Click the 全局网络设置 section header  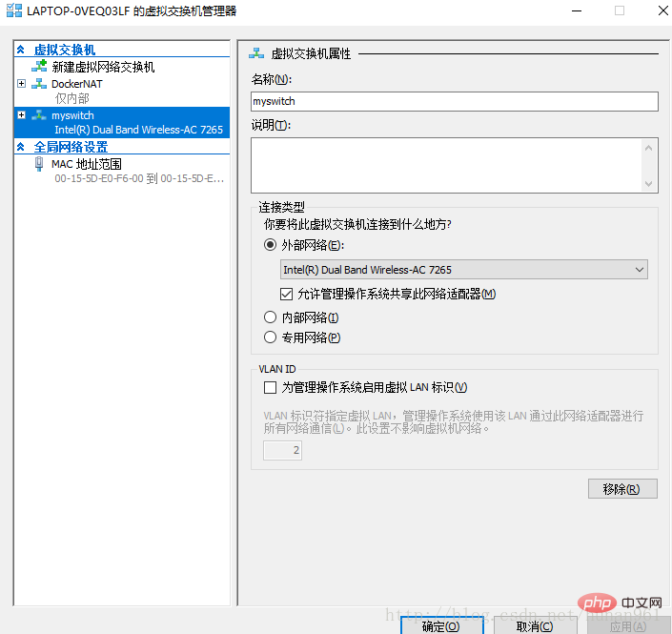(x=71, y=147)
